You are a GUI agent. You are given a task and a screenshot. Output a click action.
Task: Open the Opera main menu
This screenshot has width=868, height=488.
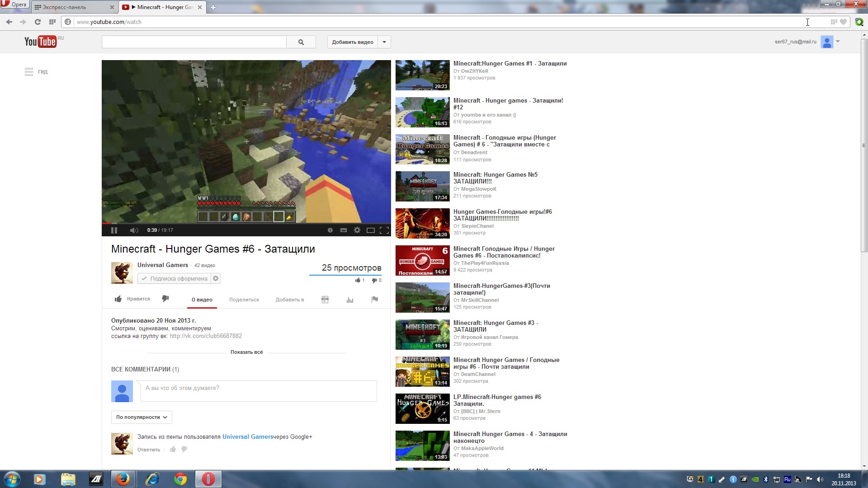click(x=14, y=5)
